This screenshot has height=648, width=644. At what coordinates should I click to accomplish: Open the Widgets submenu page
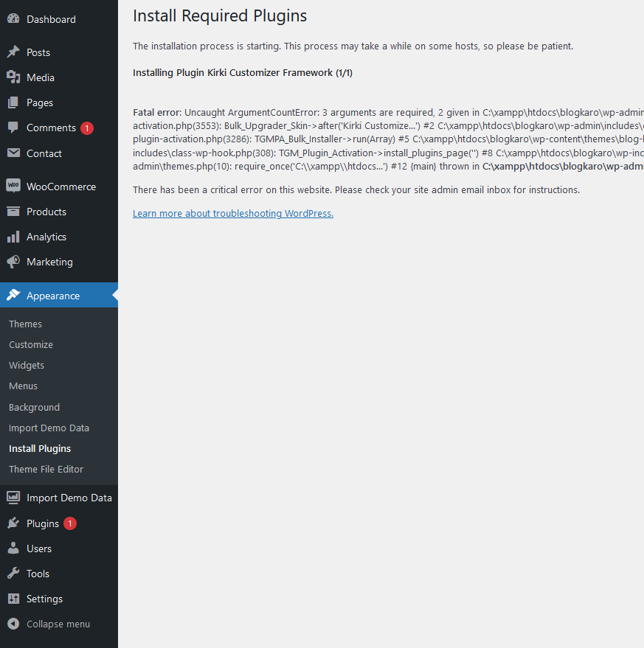coord(27,365)
